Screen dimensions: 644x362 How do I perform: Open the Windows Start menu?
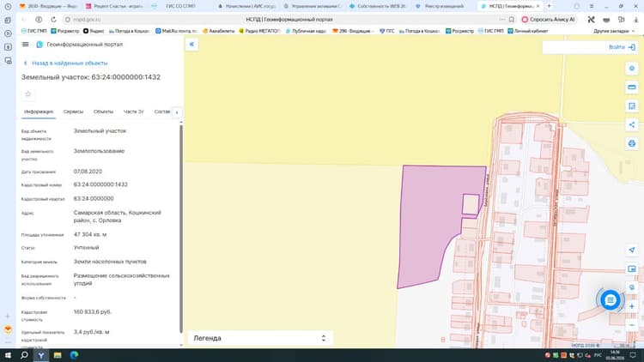pos(8,355)
